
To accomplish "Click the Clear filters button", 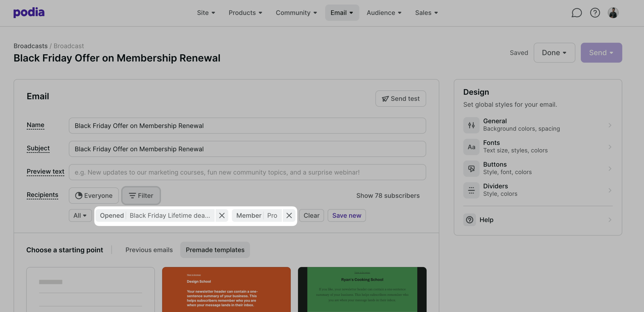I will click(x=311, y=215).
